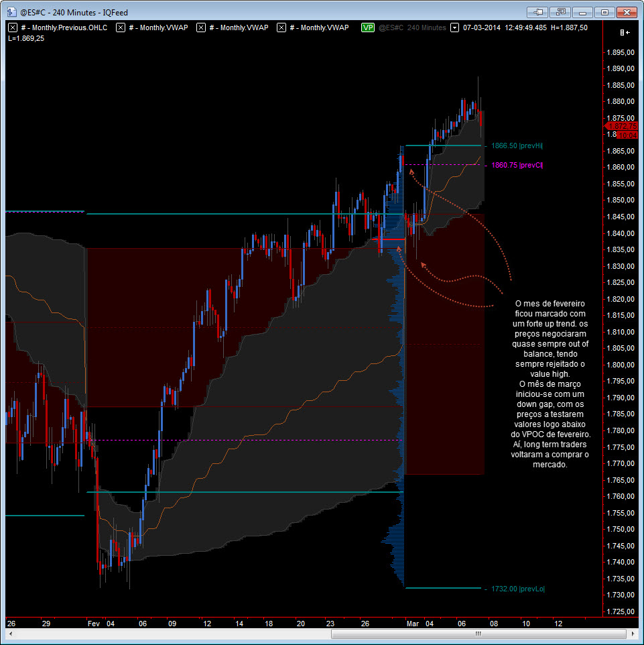Click the Monthly.Previous.OHLC indicator label
The image size is (644, 645).
coord(64,27)
